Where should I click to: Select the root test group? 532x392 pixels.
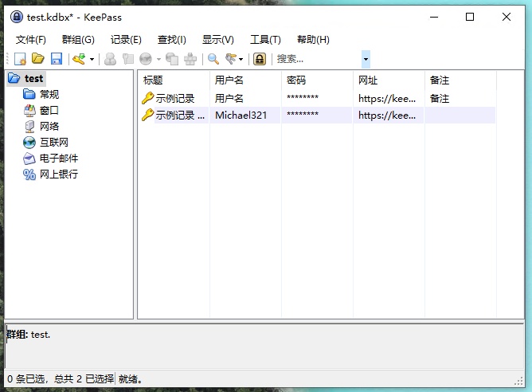click(x=33, y=79)
